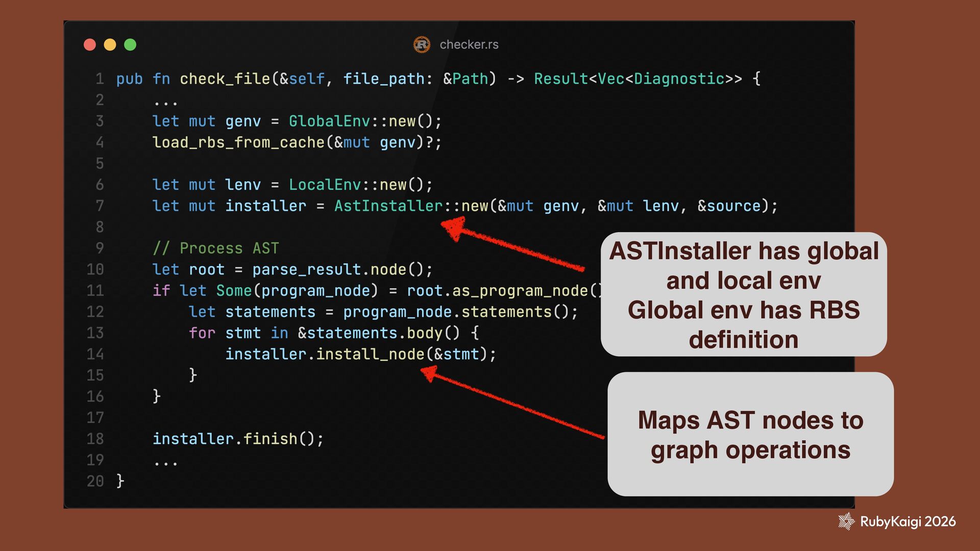Click GlobalEnv type on line 3

pos(329,121)
